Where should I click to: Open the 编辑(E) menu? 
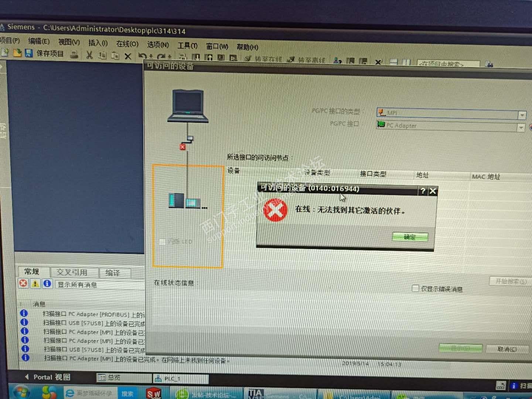tap(39, 41)
